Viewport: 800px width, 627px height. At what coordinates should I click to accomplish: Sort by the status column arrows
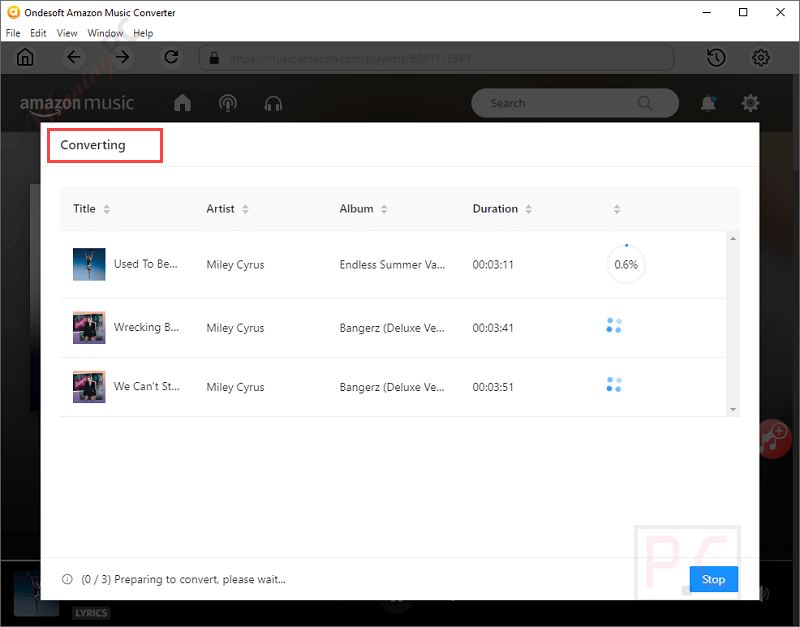(x=617, y=209)
